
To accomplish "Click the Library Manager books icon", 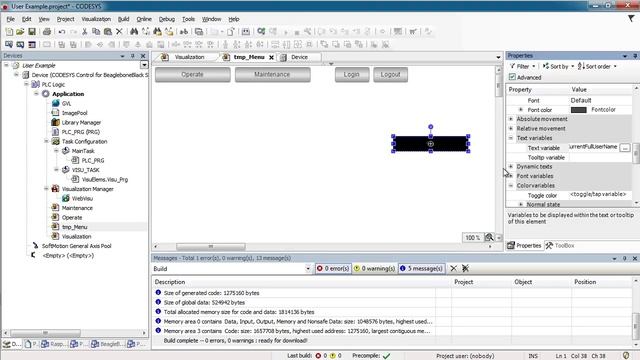I will (x=56, y=122).
